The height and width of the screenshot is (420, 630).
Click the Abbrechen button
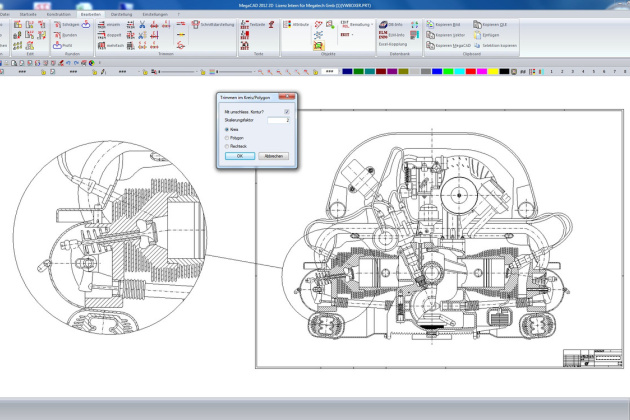[274, 156]
